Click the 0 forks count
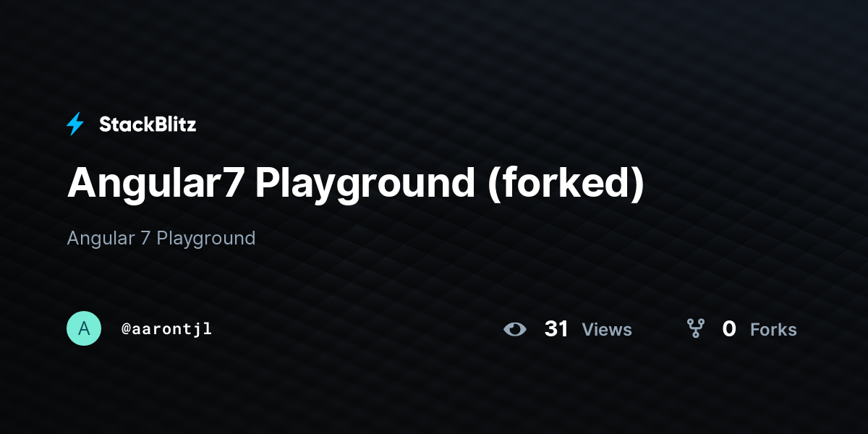868x434 pixels. click(x=729, y=329)
